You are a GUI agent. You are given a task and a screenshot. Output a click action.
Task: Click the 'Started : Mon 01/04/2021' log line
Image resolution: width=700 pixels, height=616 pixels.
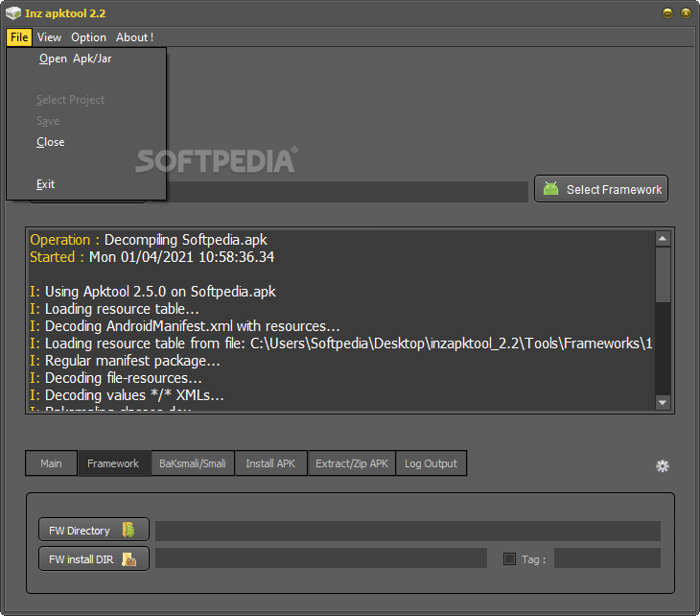point(152,257)
